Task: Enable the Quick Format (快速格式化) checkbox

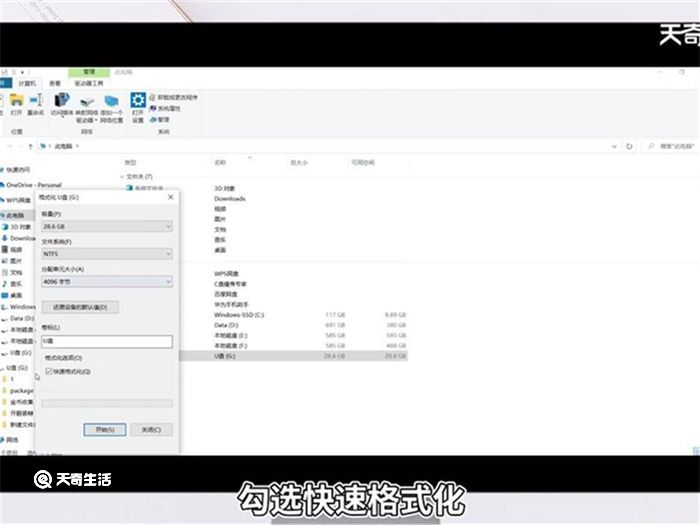Action: [x=49, y=371]
